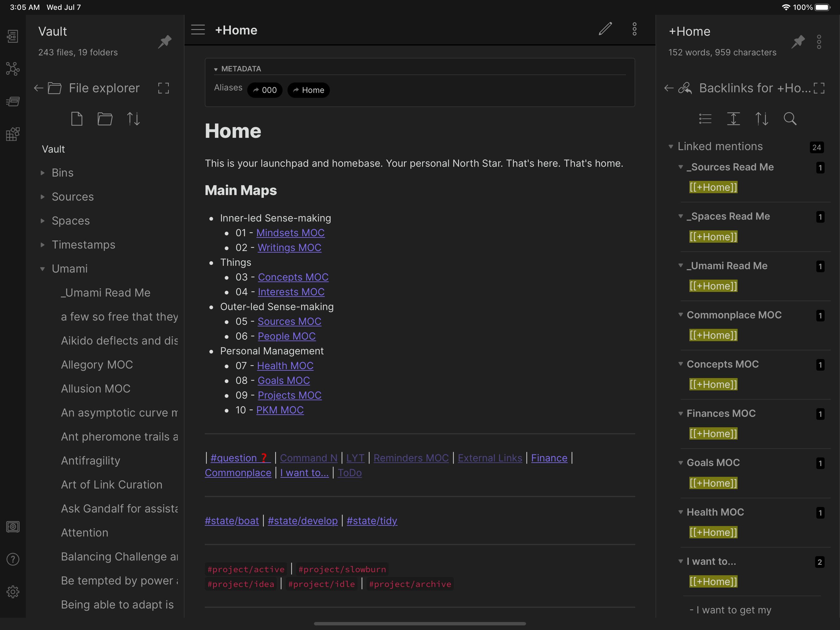The width and height of the screenshot is (840, 630).
Task: Go back from the Backlinks panel
Action: click(669, 88)
